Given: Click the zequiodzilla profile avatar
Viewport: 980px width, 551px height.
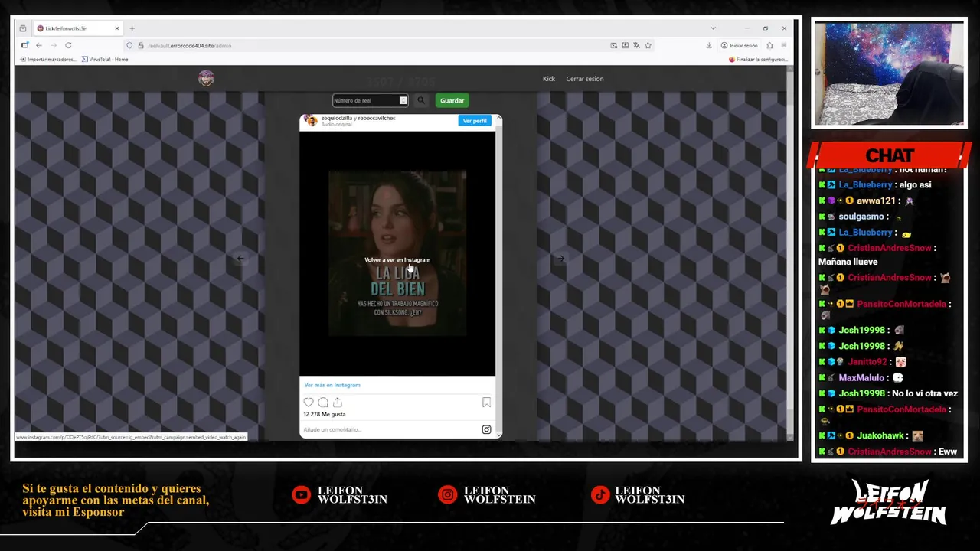Looking at the screenshot, I should click(x=311, y=120).
